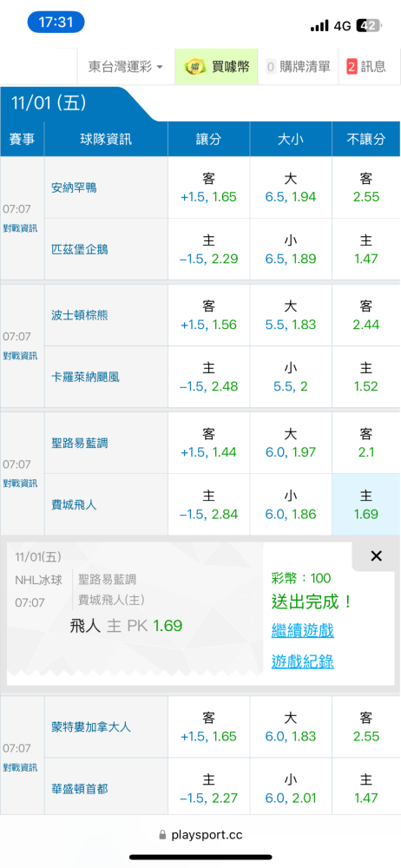The width and height of the screenshot is (401, 868).
Task: Tap the 大小 column header
Action: tap(291, 140)
